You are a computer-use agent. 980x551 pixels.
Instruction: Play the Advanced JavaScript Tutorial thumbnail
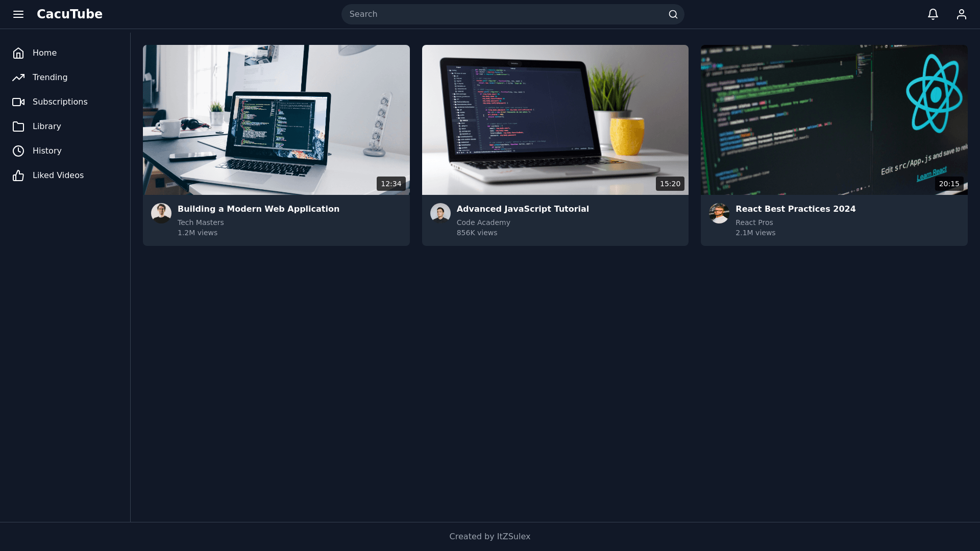[555, 120]
